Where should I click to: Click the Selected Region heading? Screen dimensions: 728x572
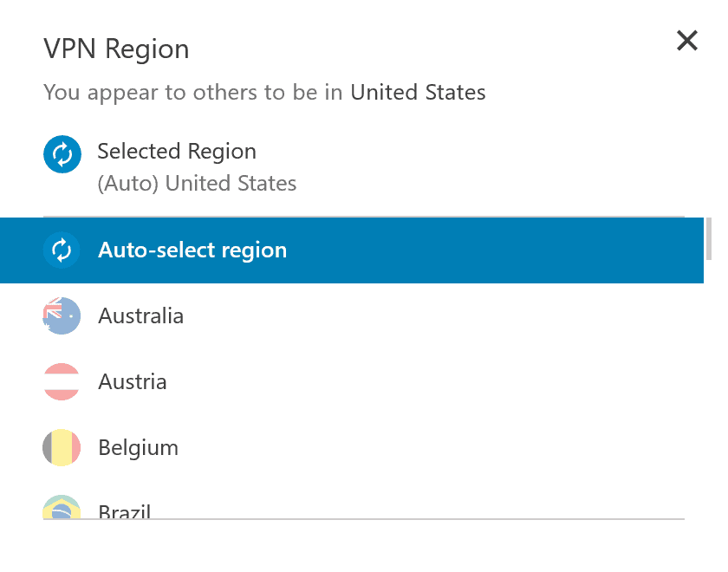[177, 152]
